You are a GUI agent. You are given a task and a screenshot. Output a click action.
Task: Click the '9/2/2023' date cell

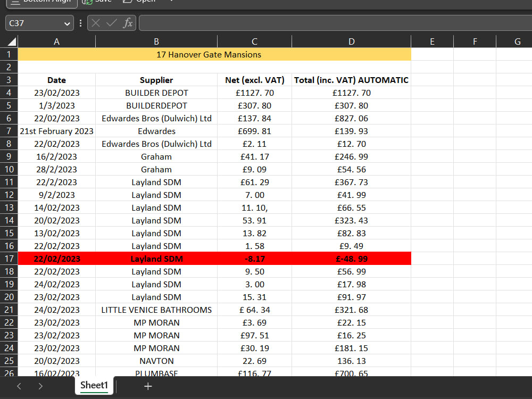[x=57, y=195]
